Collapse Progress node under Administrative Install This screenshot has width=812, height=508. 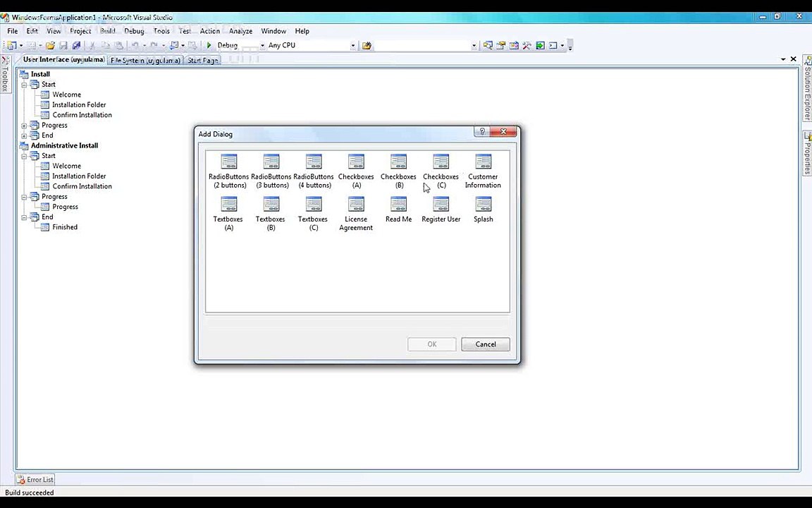pos(24,197)
